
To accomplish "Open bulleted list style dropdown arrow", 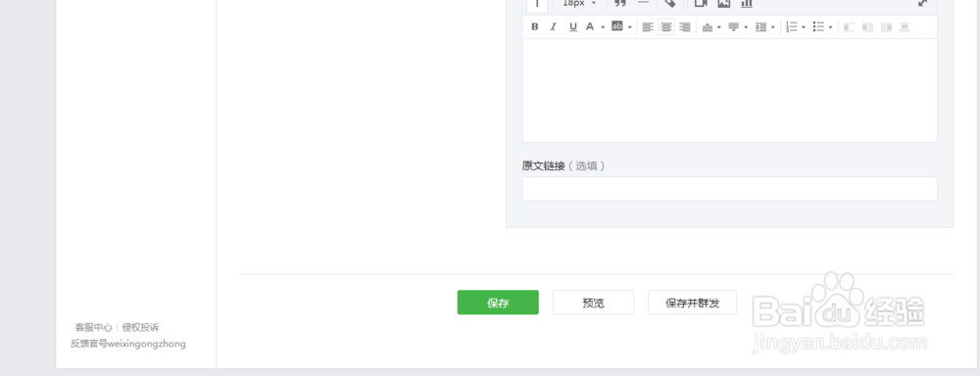I will coord(831,26).
